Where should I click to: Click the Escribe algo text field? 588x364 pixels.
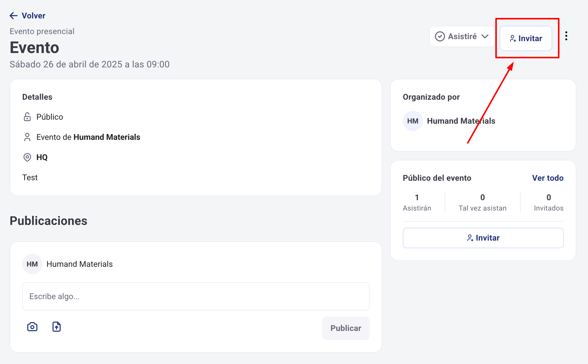coord(196,296)
